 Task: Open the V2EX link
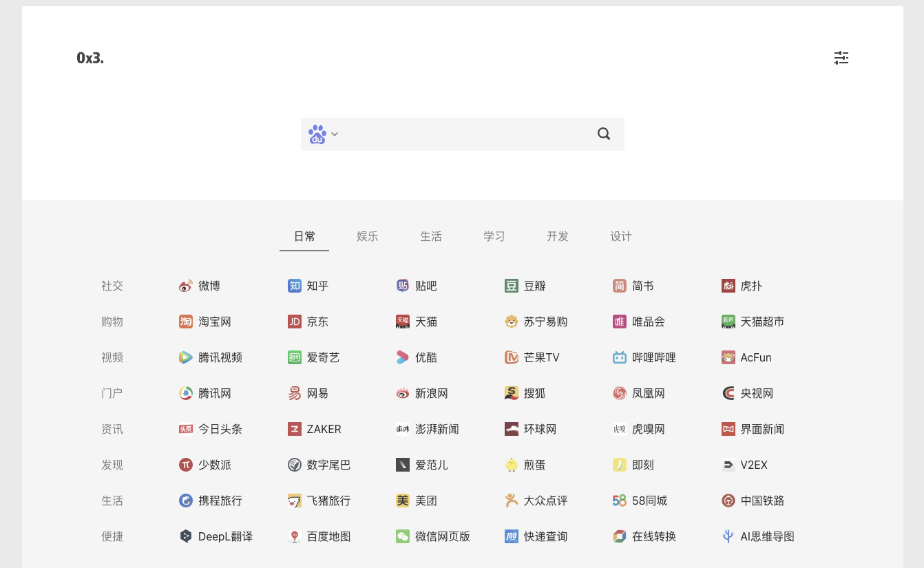pyautogui.click(x=745, y=465)
